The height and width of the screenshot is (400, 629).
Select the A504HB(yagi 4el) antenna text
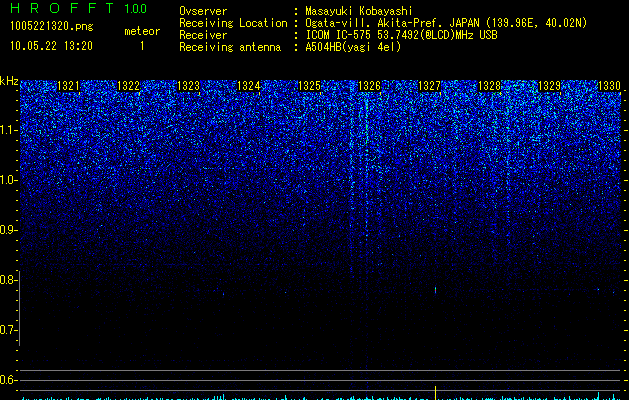tap(353, 47)
